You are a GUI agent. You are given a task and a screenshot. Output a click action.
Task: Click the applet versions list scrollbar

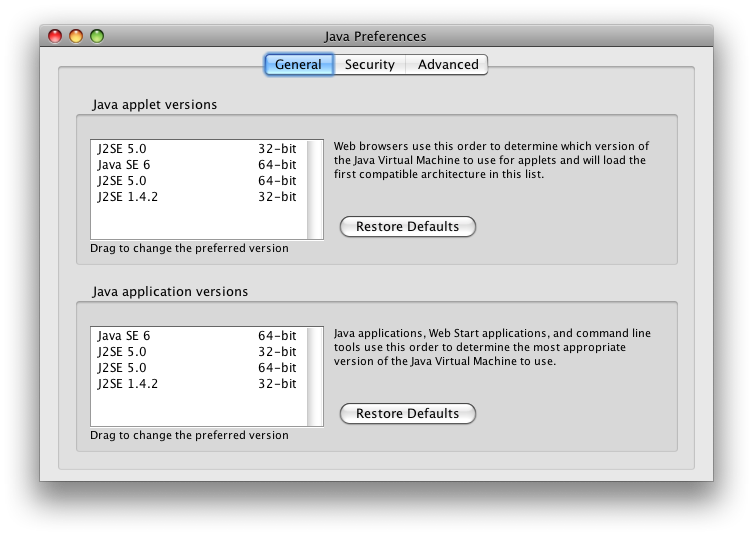point(315,189)
